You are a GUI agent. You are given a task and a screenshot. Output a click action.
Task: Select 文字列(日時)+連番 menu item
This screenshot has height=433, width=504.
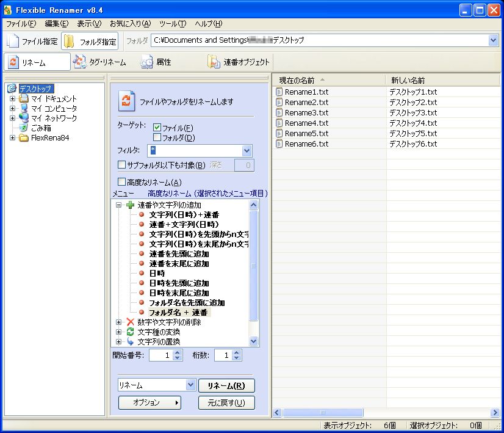pos(184,214)
